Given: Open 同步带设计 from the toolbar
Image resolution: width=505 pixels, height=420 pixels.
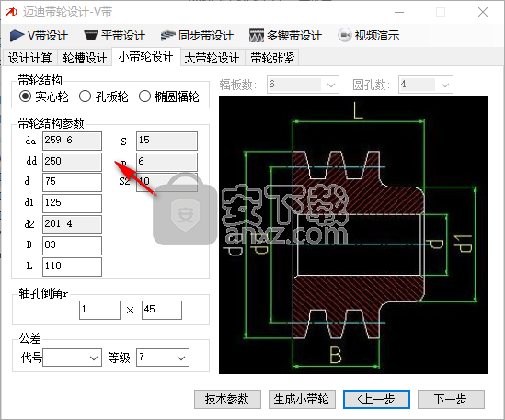Looking at the screenshot, I should [x=197, y=36].
